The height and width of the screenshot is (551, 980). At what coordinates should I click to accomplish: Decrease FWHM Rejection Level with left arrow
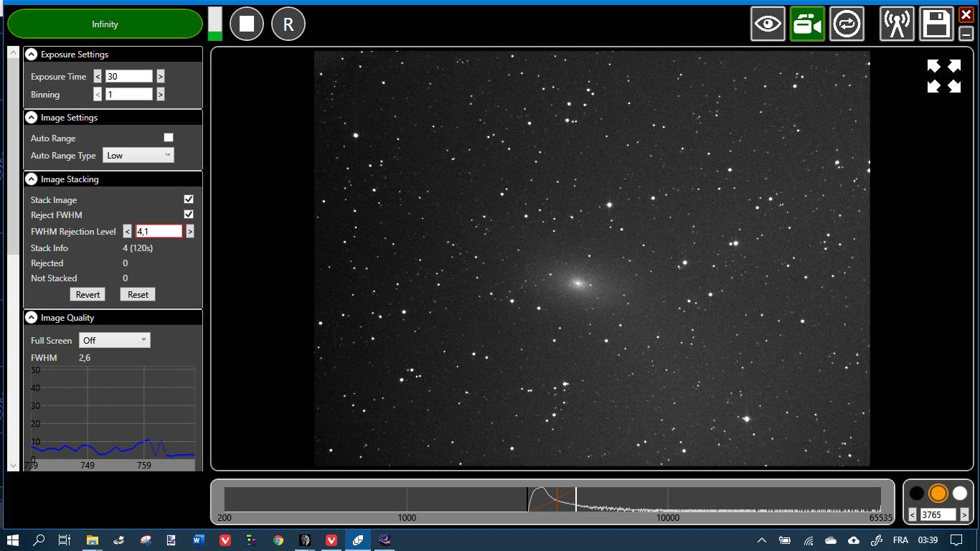coord(128,231)
